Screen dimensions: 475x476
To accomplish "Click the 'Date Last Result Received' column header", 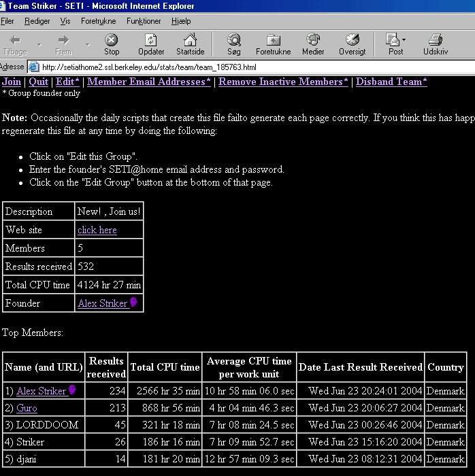I will coord(361,367).
